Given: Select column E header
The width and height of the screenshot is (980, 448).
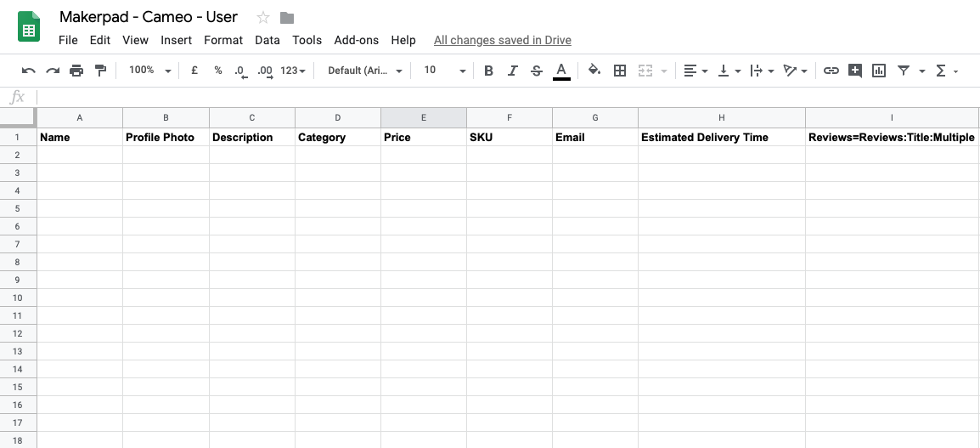Looking at the screenshot, I should [x=424, y=117].
